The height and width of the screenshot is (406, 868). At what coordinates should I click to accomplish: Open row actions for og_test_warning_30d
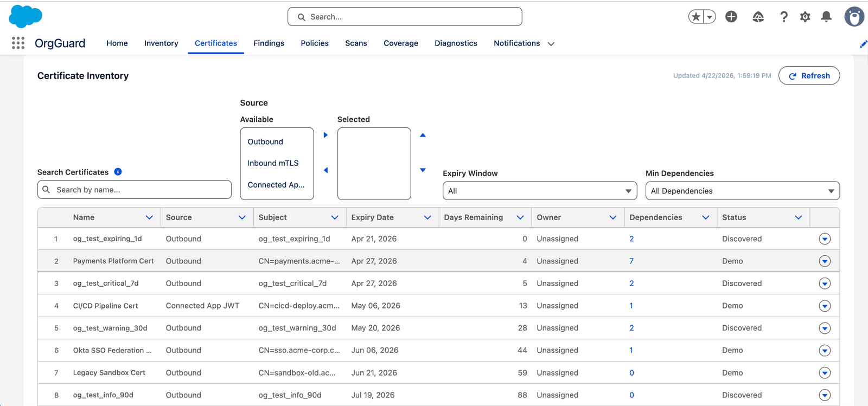[x=825, y=328]
